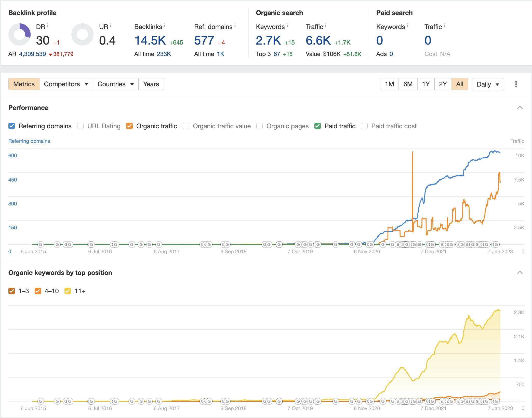Open the 6.6K organic traffic link
The image size is (532, 418).
click(x=318, y=40)
